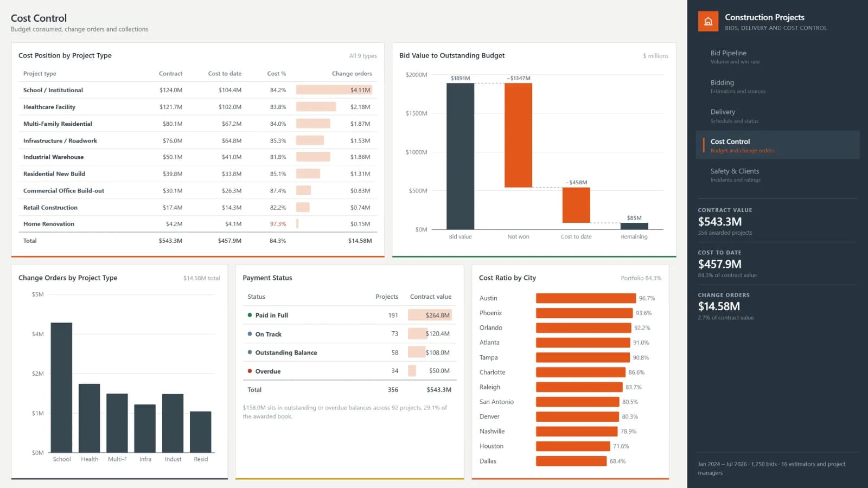Go to the Bidding section
The width and height of the screenshot is (868, 488).
coord(777,87)
